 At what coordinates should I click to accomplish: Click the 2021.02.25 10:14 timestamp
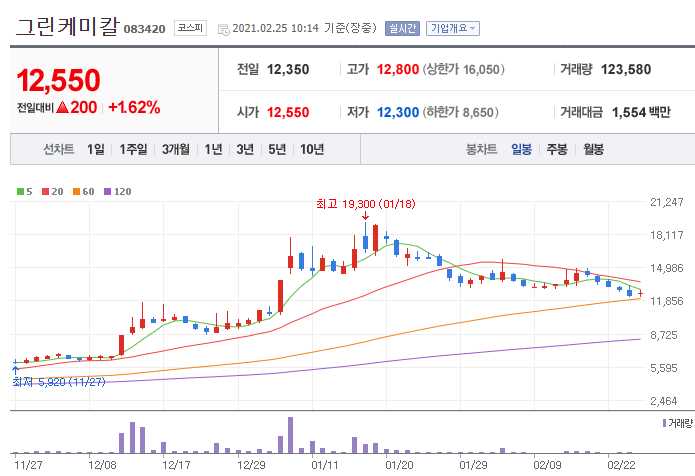[x=276, y=28]
